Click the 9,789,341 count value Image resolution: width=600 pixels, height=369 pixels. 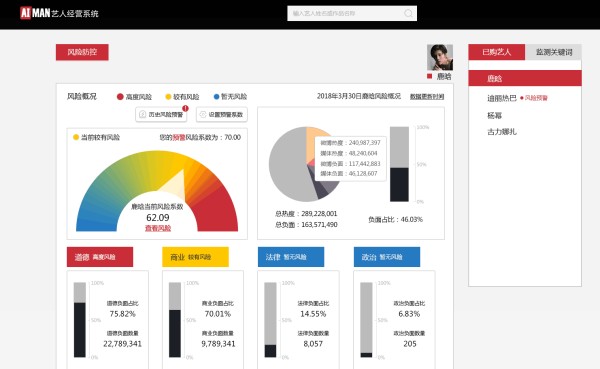tap(218, 344)
